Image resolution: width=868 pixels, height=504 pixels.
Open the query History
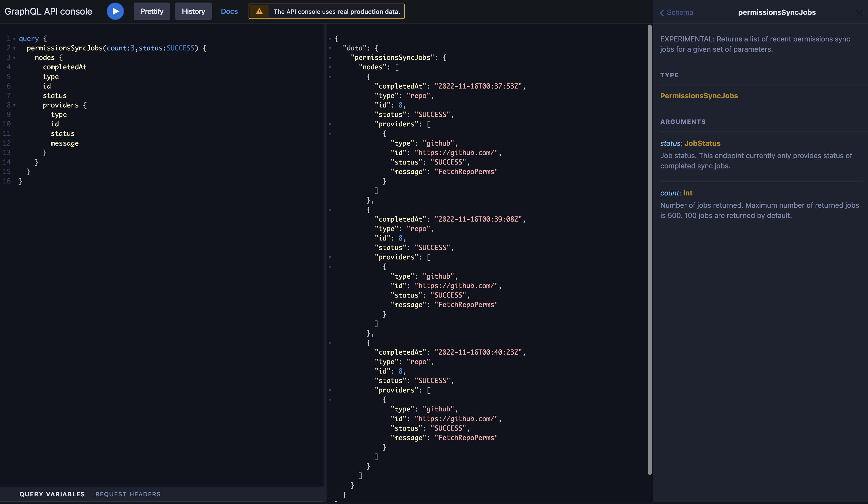pyautogui.click(x=193, y=11)
